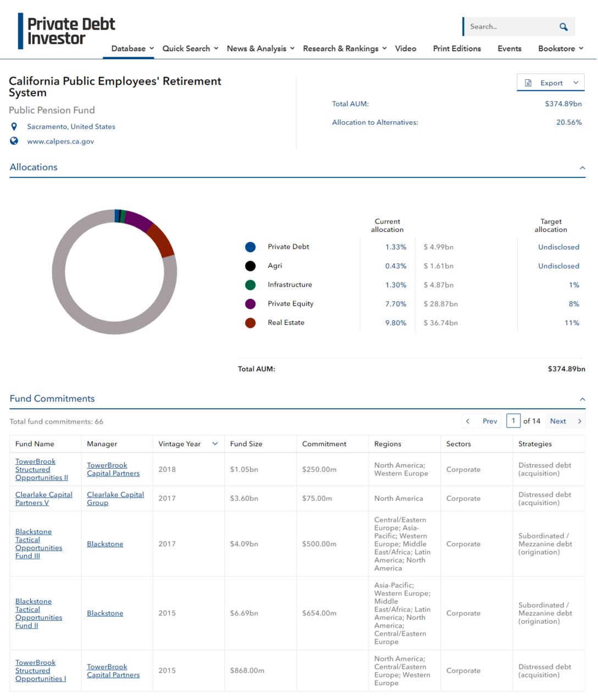Collapse the Allocations section
Image resolution: width=598 pixels, height=700 pixels.
[582, 168]
